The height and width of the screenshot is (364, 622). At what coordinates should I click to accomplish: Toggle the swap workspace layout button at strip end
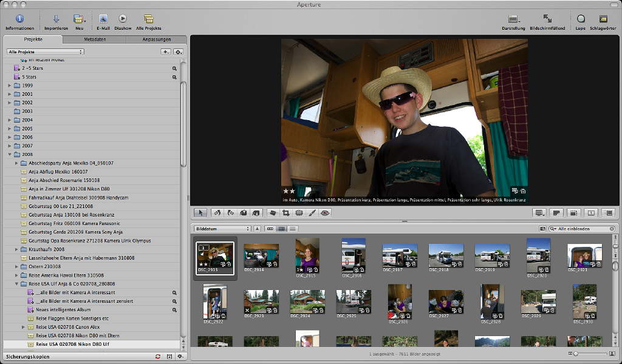609,213
